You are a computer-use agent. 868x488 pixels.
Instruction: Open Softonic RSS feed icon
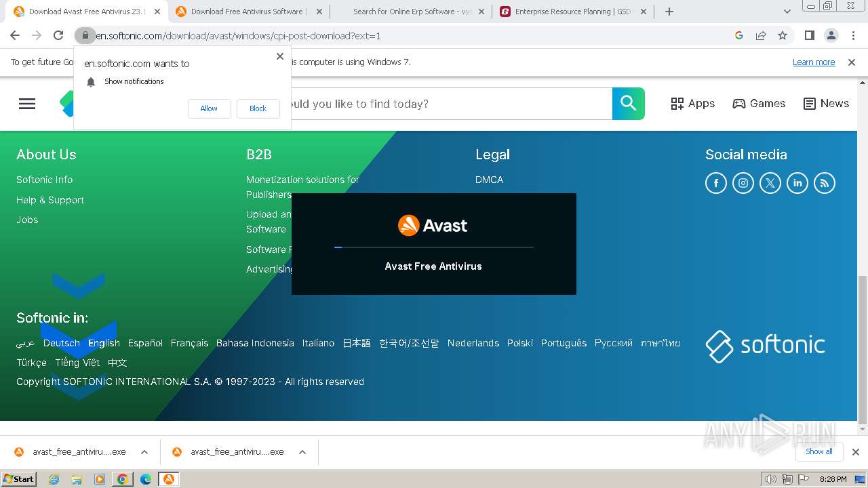[825, 183]
